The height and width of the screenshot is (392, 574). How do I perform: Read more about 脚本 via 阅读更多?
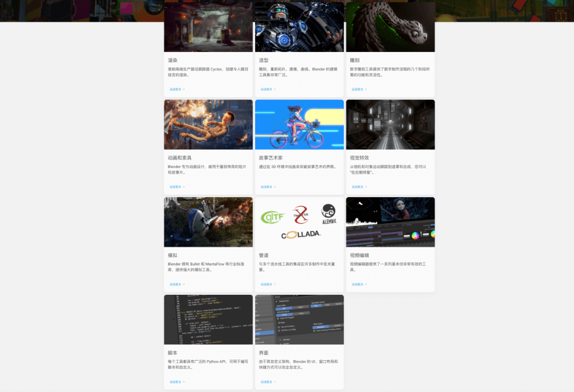pyautogui.click(x=177, y=382)
